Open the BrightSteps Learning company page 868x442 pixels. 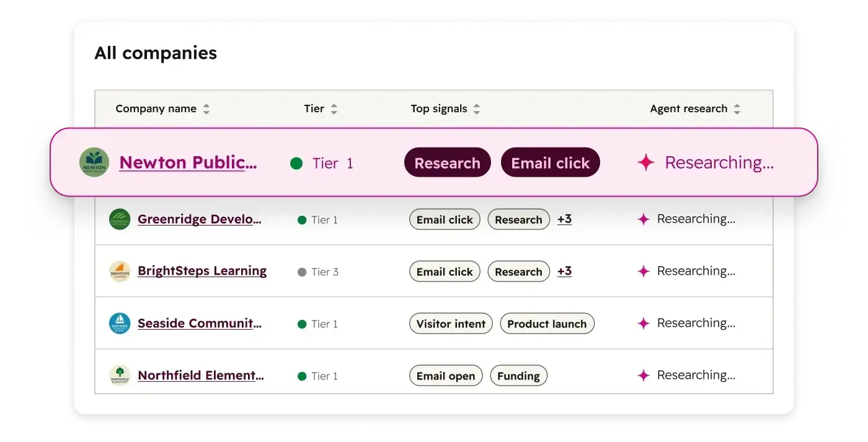point(202,272)
